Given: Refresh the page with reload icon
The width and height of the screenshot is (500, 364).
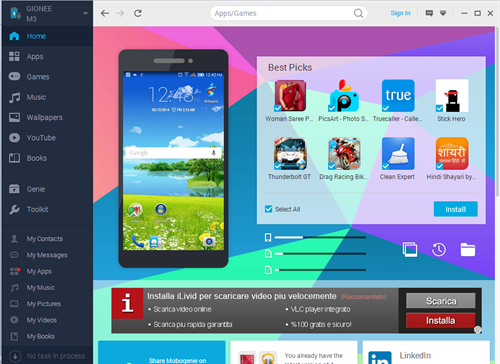Looking at the screenshot, I should click(138, 13).
